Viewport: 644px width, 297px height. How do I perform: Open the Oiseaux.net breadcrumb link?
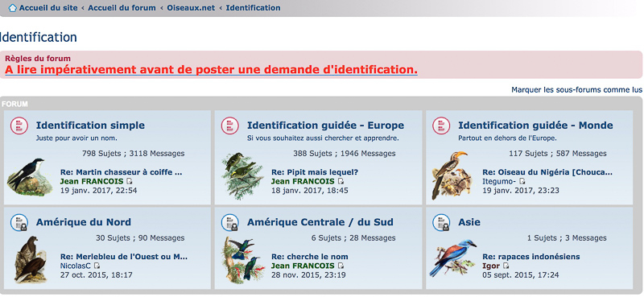[x=191, y=8]
